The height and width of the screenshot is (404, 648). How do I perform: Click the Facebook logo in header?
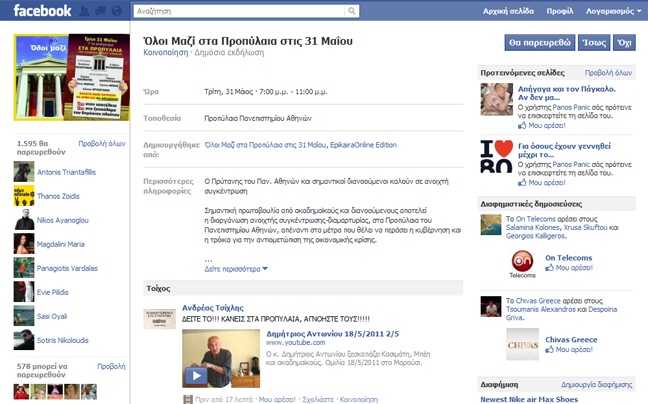[42, 11]
